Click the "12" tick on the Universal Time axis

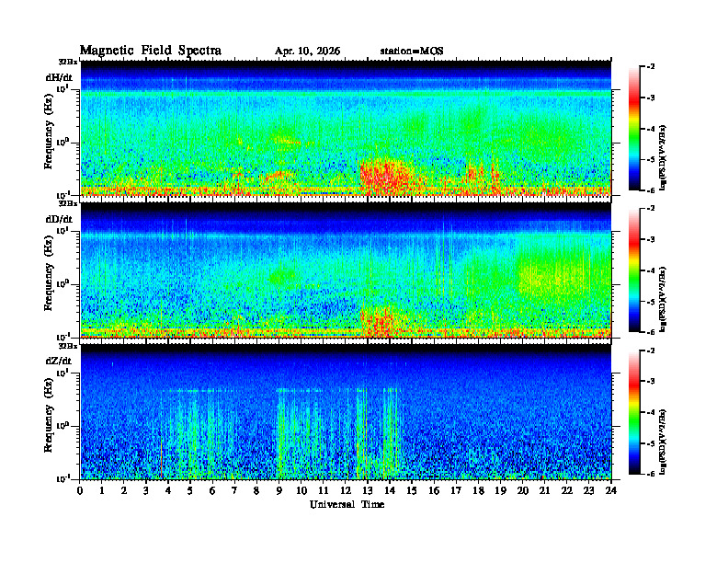click(346, 491)
